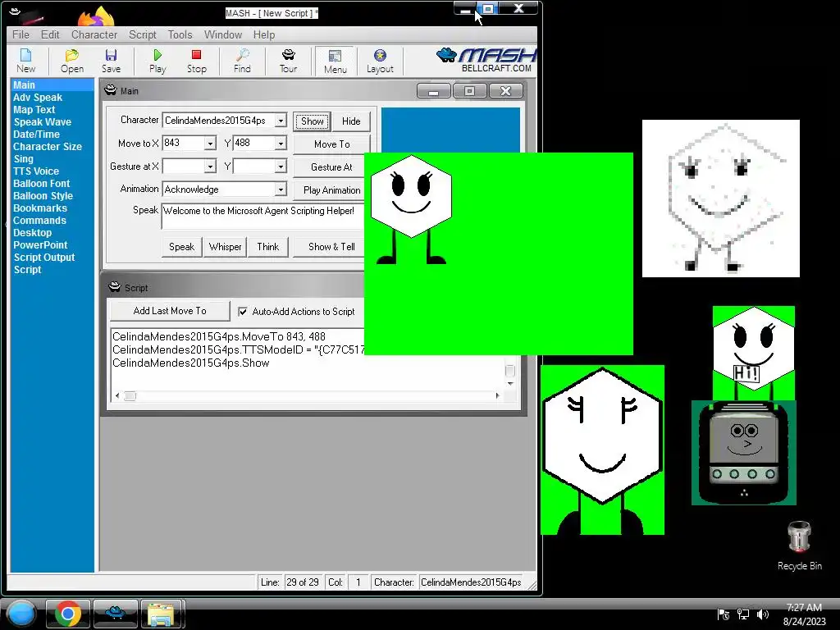Click the horizontal scrollbar thumb in Script box
Image resolution: width=840 pixels, height=630 pixels.
130,396
